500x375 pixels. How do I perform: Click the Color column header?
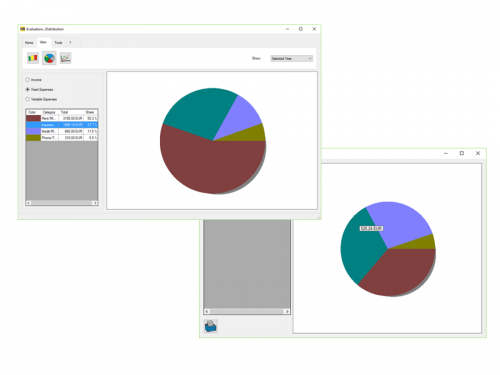point(33,112)
